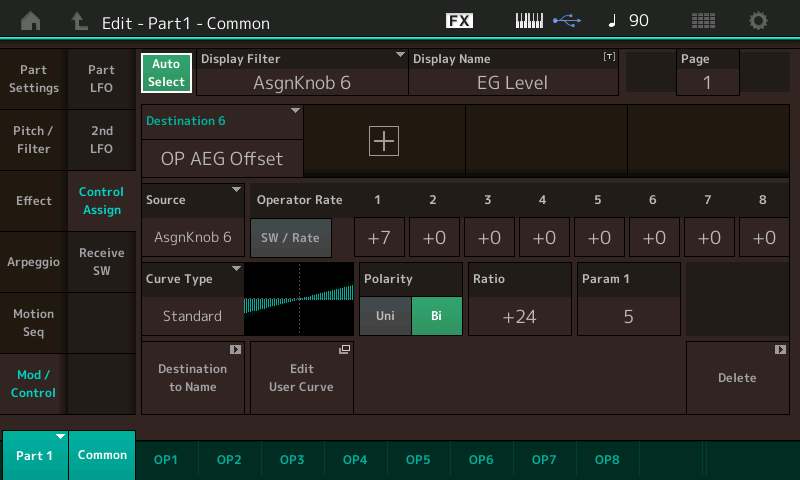Add new destination with plus icon
This screenshot has height=480, width=800.
tap(384, 141)
